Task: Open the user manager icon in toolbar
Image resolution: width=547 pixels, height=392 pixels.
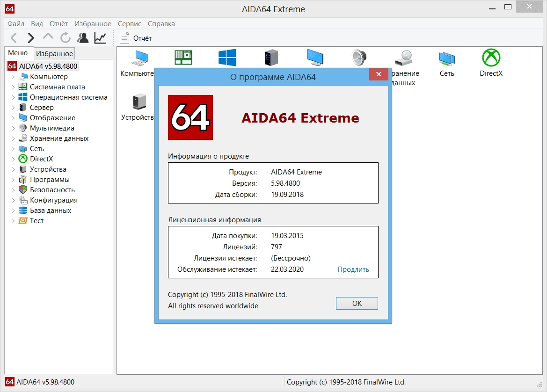Action: (83, 38)
